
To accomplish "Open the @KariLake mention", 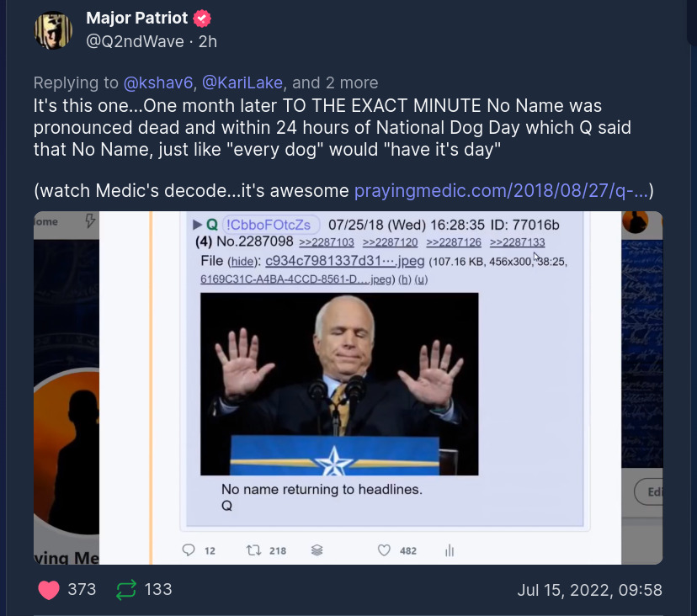I will (x=244, y=82).
